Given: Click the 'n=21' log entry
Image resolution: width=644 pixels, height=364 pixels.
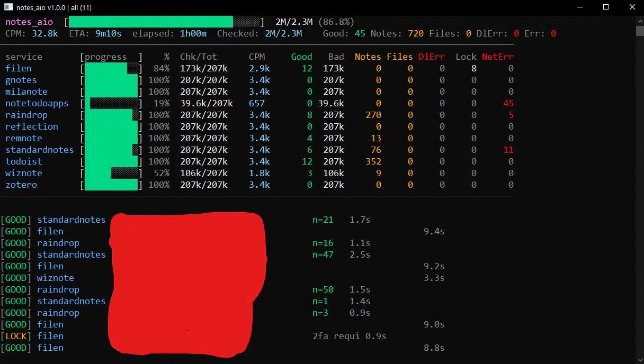Looking at the screenshot, I should tap(323, 220).
